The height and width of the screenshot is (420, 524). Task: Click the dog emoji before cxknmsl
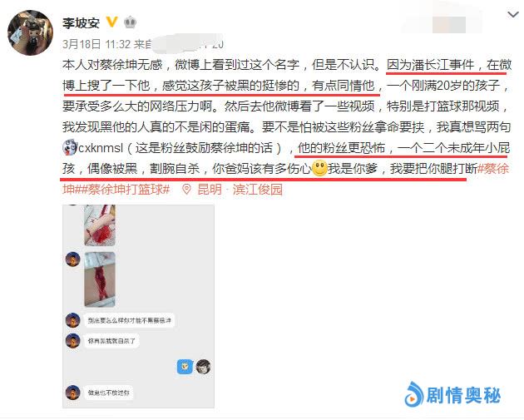(x=70, y=147)
